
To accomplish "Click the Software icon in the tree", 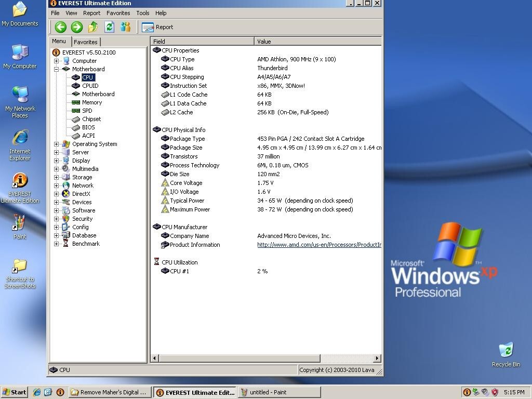I will point(66,210).
